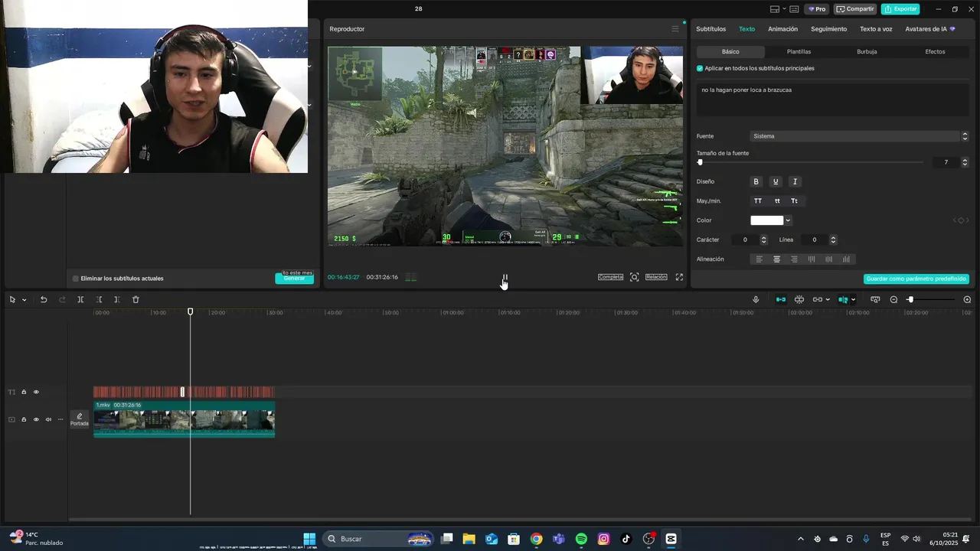Toggle bold text style
This screenshot has width=980, height=551.
pyautogui.click(x=756, y=181)
